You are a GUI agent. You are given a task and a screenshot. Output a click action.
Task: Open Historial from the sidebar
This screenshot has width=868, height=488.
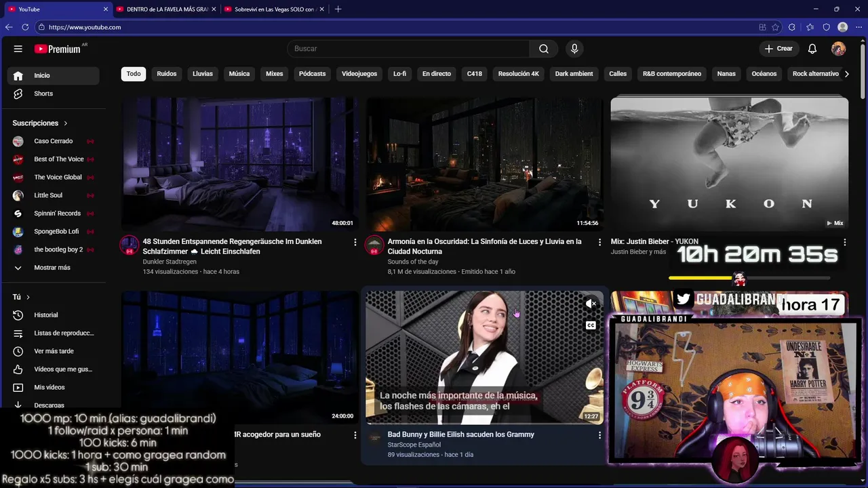[54, 315]
